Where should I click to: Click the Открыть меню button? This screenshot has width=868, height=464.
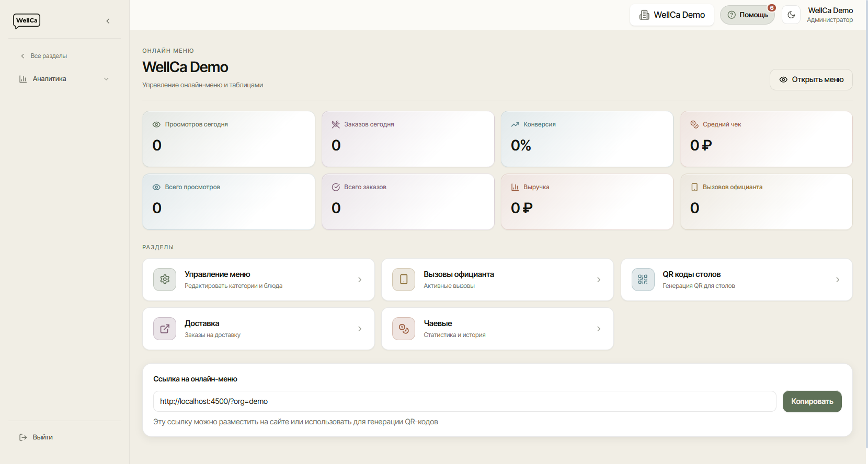pos(811,79)
